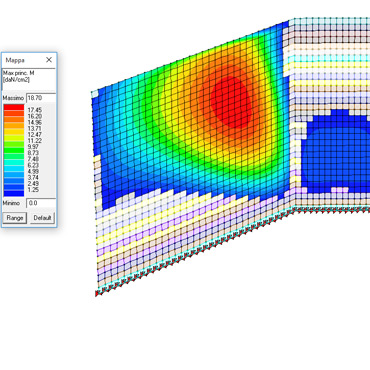Close the Mappa legend panel
The height and width of the screenshot is (370, 370).
(49, 60)
